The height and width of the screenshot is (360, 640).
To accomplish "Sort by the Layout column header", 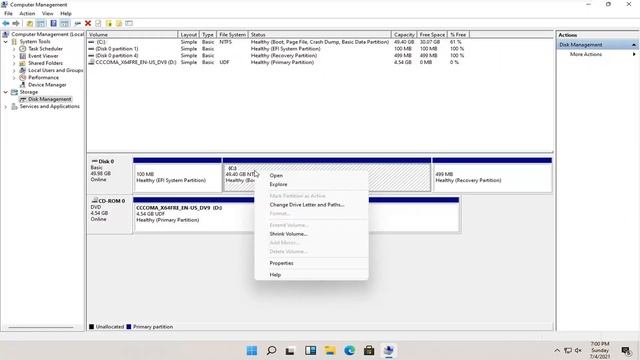I will [189, 35].
